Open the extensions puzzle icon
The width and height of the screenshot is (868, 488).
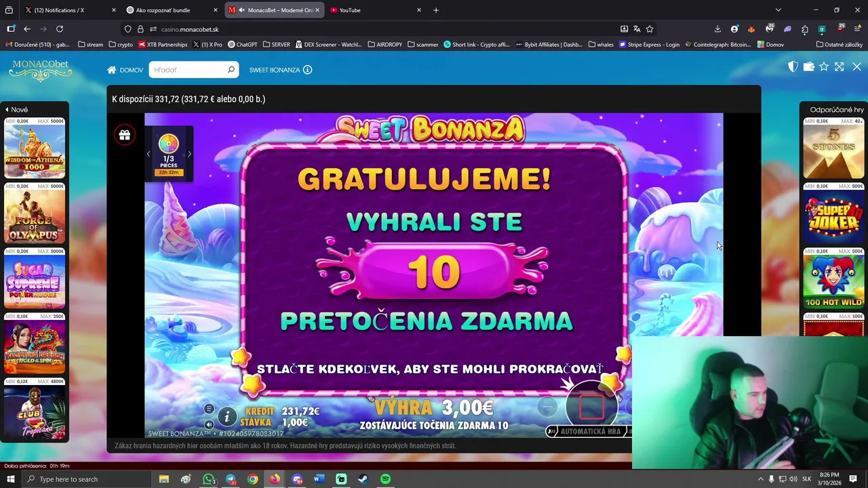click(805, 29)
